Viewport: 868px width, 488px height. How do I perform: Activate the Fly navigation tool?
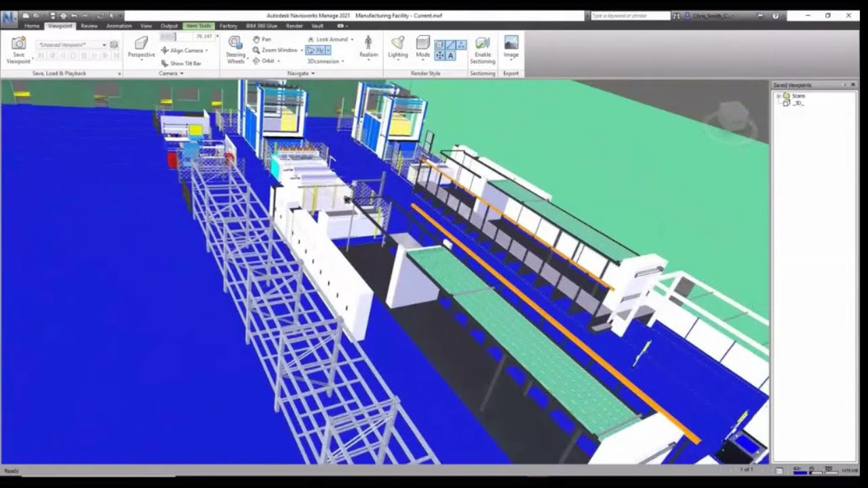pyautogui.click(x=316, y=50)
